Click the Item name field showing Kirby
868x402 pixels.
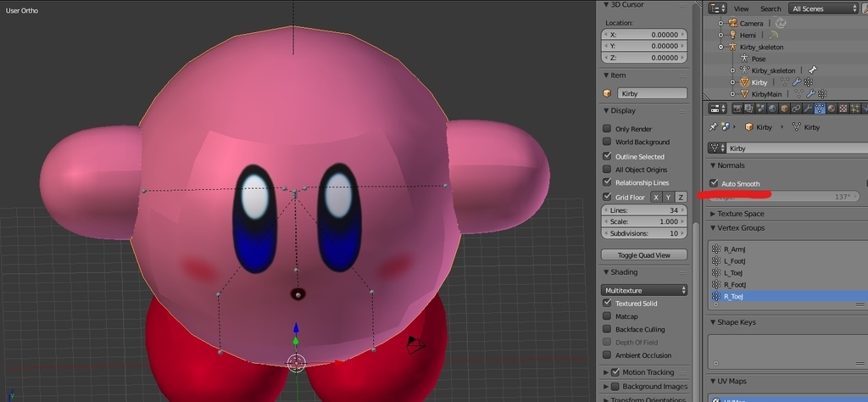pos(652,93)
